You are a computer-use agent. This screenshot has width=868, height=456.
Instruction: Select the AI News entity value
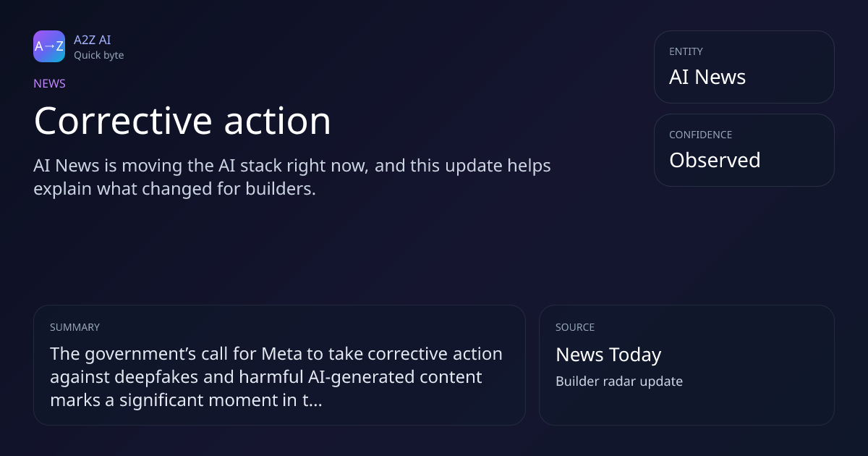(707, 77)
